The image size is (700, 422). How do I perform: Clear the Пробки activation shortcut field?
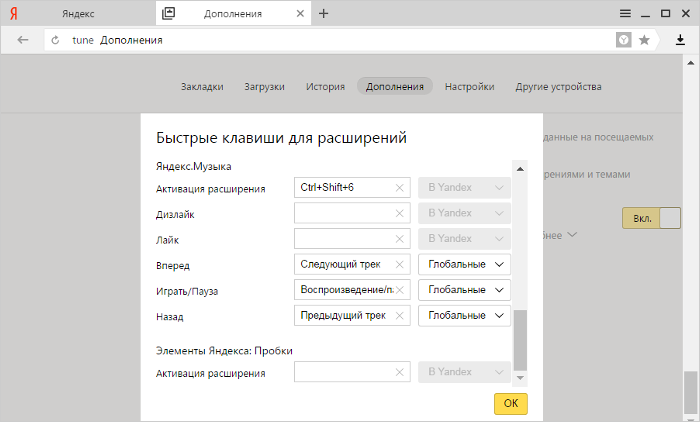400,372
